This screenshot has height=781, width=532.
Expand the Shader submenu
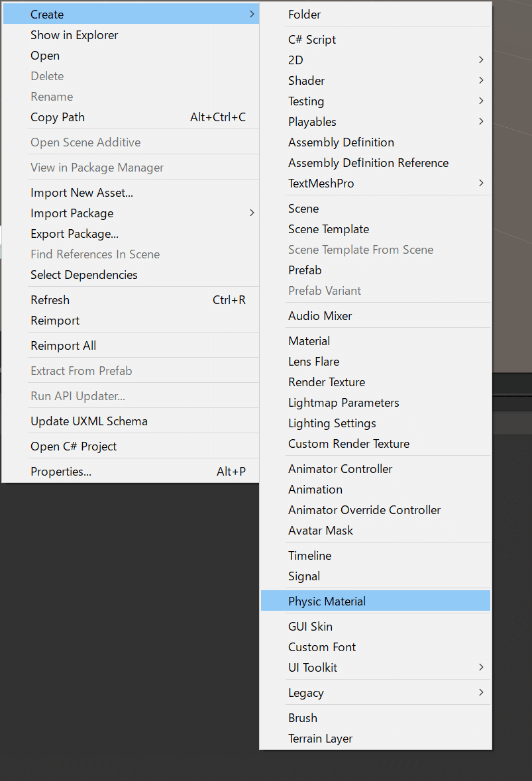[376, 80]
